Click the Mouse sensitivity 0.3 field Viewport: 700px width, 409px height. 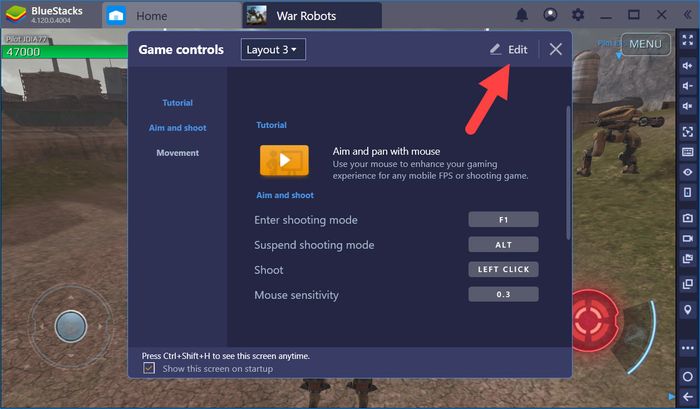pos(503,294)
